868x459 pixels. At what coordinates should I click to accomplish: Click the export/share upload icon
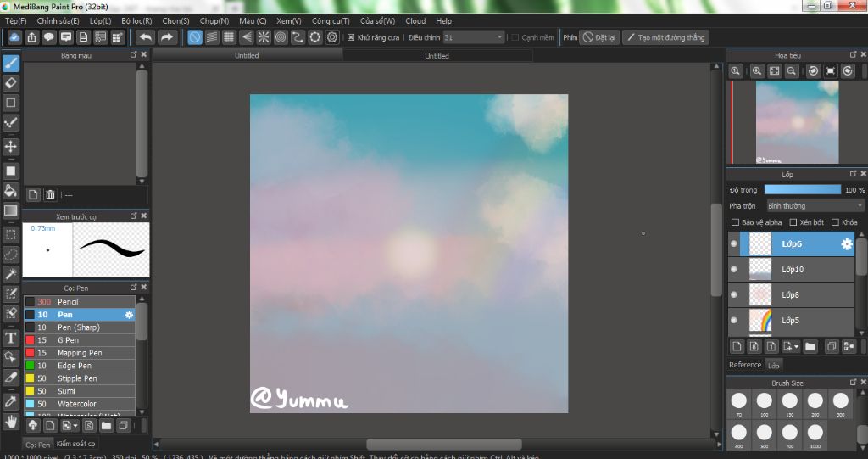[32, 37]
